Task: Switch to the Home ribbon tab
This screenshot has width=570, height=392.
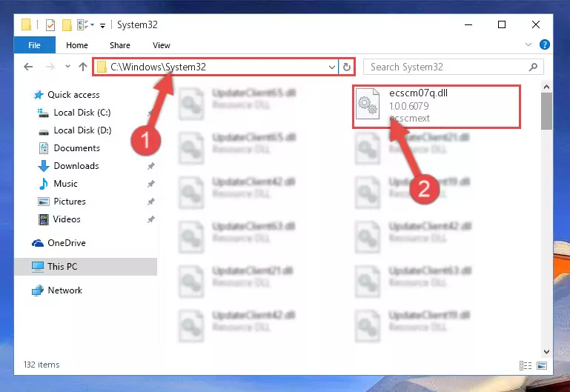Action: (x=77, y=45)
